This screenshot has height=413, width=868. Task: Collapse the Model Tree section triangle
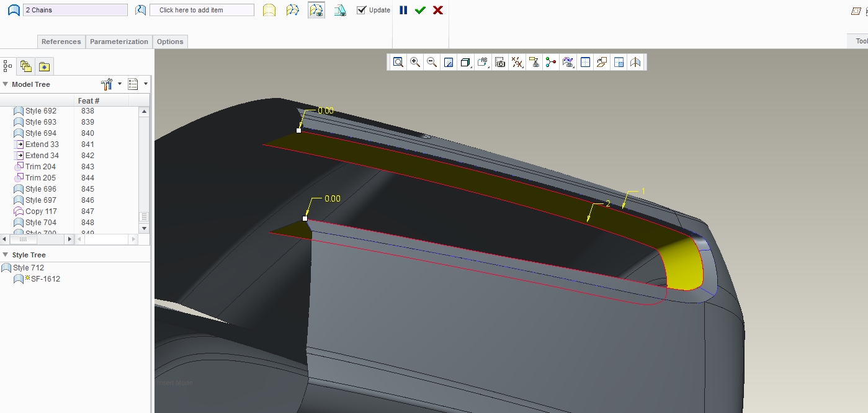(x=5, y=84)
